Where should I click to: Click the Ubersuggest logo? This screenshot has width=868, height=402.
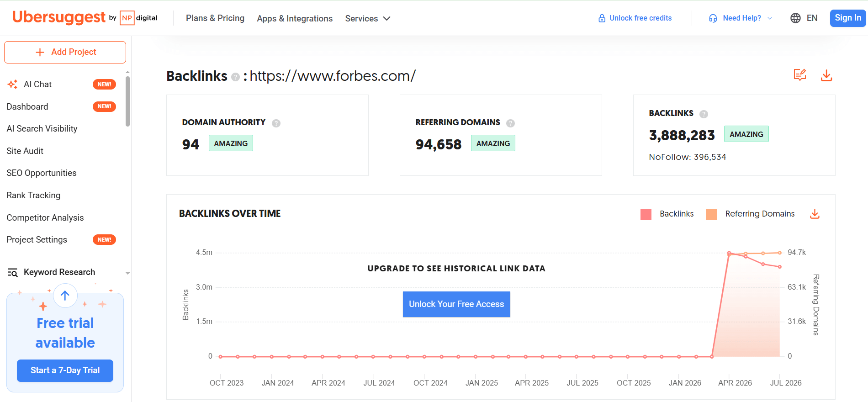[59, 17]
